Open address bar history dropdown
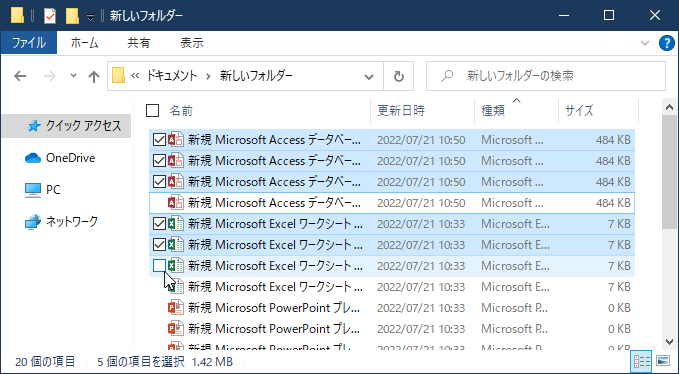The height and width of the screenshot is (374, 679). (x=369, y=77)
